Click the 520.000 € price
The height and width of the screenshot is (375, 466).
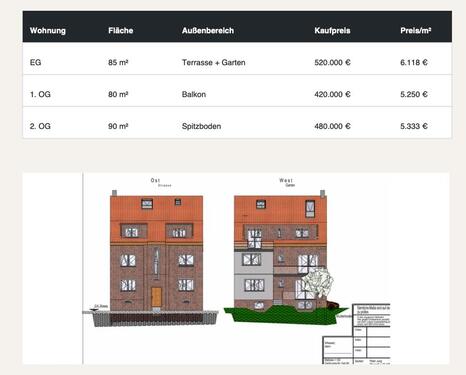pos(332,62)
